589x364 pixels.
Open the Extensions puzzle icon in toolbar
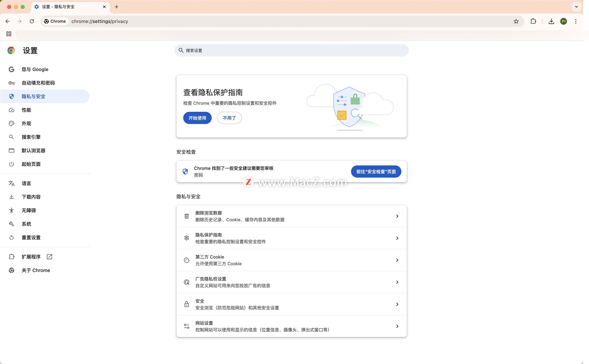click(533, 21)
